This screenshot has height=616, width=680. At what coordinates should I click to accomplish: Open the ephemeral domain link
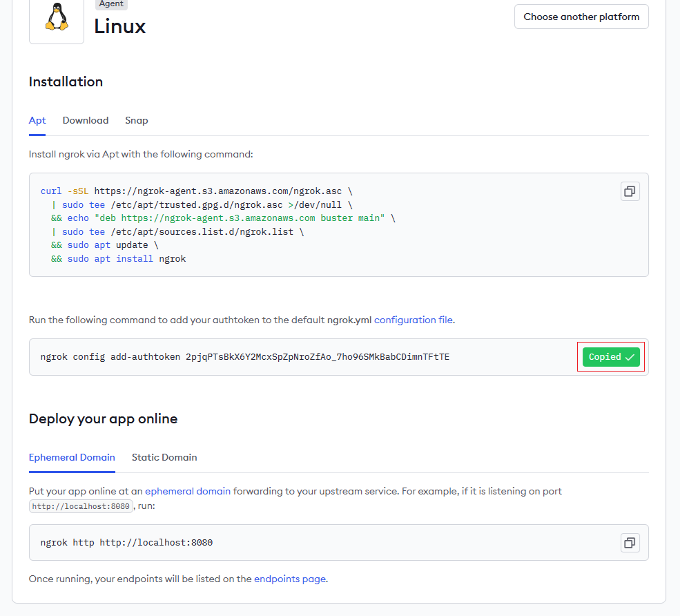pyautogui.click(x=188, y=491)
